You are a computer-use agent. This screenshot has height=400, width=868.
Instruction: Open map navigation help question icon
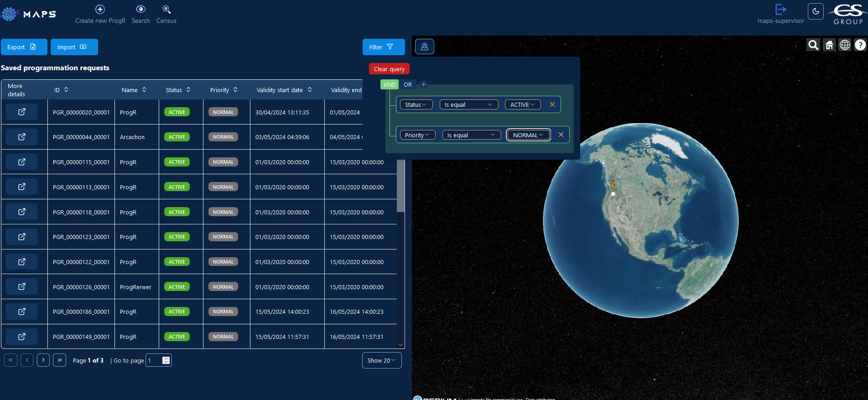[x=860, y=45]
